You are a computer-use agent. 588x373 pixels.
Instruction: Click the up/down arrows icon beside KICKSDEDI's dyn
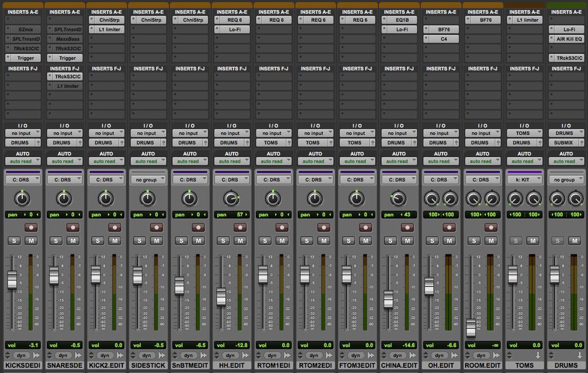[7, 355]
